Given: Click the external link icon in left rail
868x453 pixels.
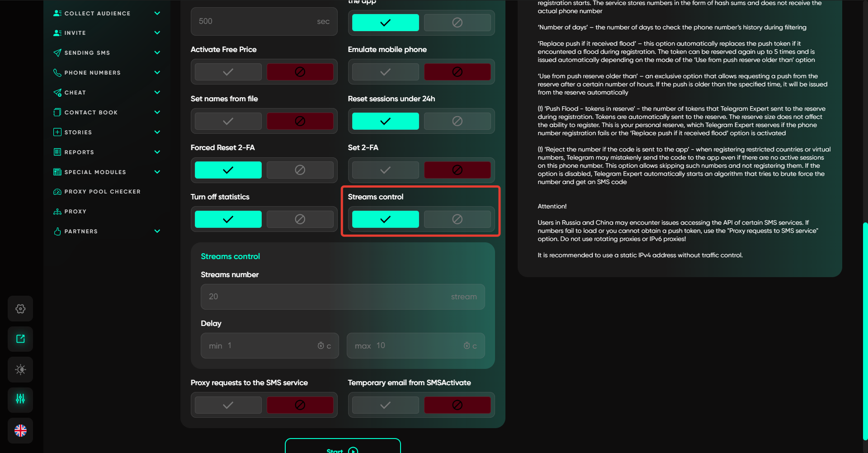Looking at the screenshot, I should [x=20, y=339].
